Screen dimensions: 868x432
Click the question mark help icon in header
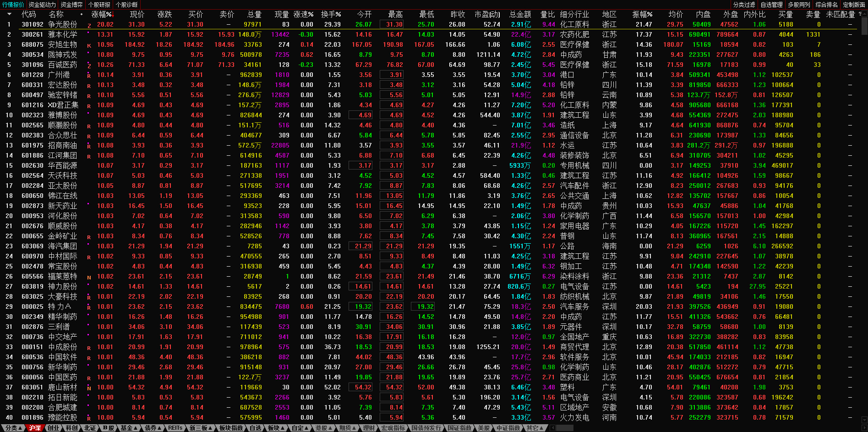point(859,14)
